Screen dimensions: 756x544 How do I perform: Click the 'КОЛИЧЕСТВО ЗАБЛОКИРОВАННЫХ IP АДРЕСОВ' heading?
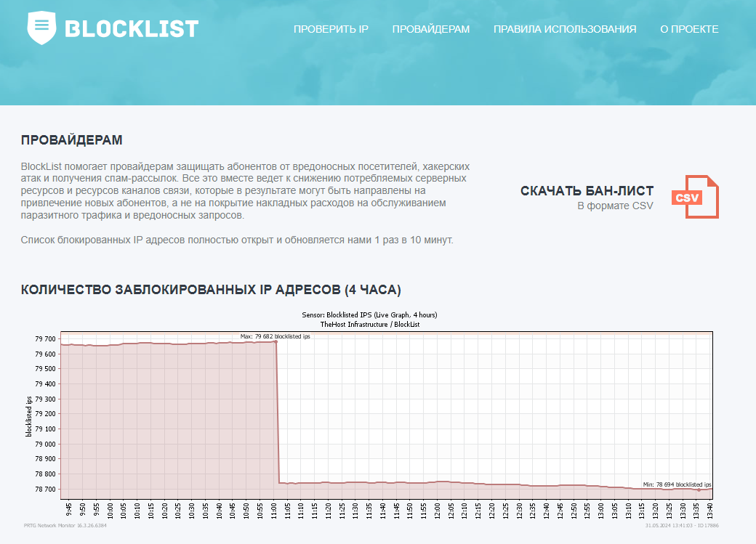pos(211,290)
